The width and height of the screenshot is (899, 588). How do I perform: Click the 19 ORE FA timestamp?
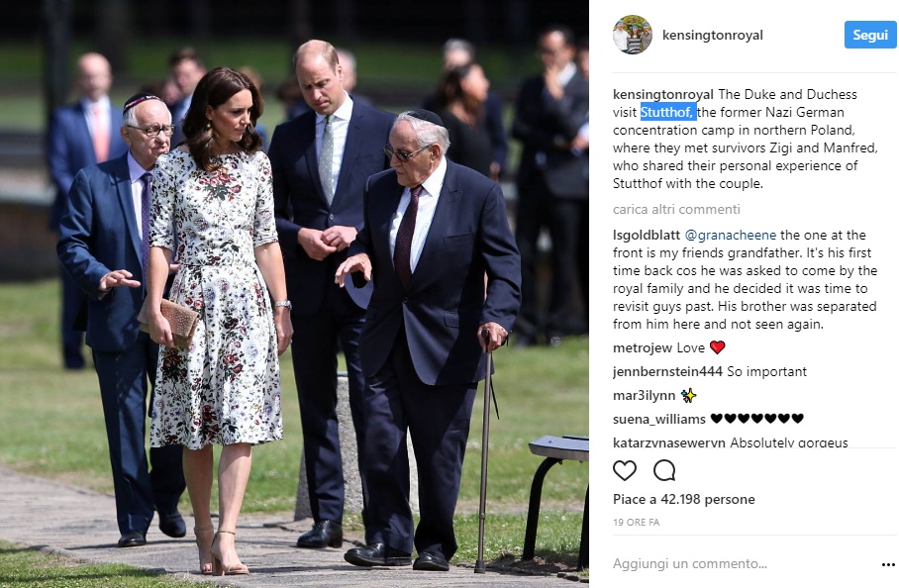[637, 522]
